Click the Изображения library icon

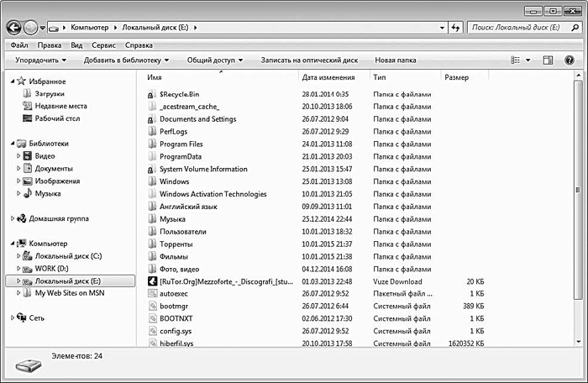(28, 181)
